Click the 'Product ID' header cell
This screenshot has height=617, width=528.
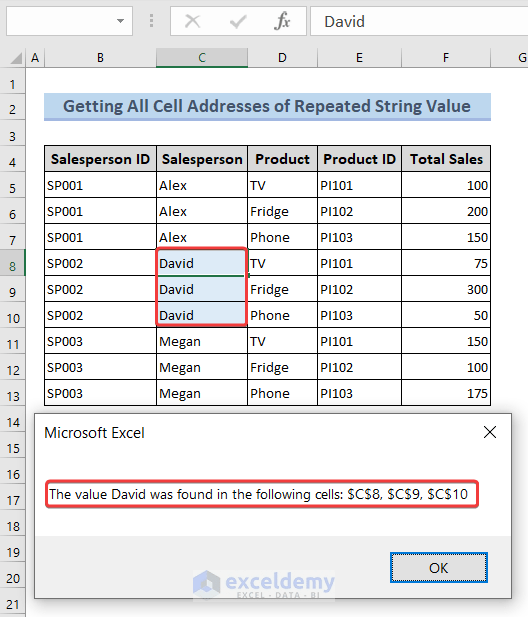point(359,159)
